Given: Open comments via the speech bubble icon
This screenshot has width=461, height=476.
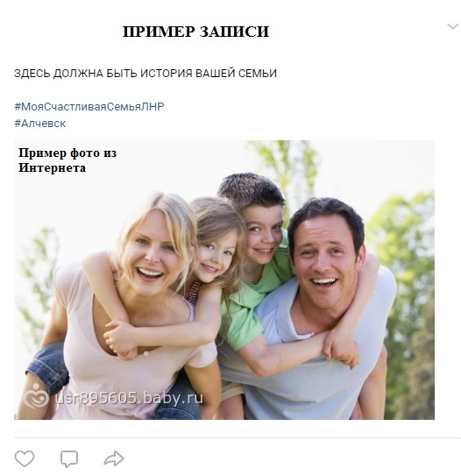Looking at the screenshot, I should coord(69,459).
